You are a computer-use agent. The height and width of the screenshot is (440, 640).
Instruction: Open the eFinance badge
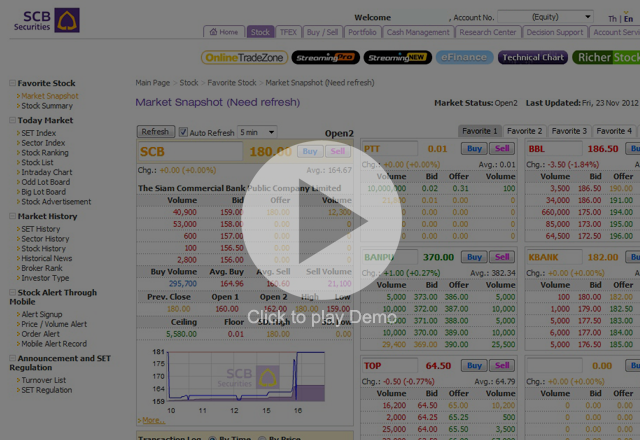464,58
